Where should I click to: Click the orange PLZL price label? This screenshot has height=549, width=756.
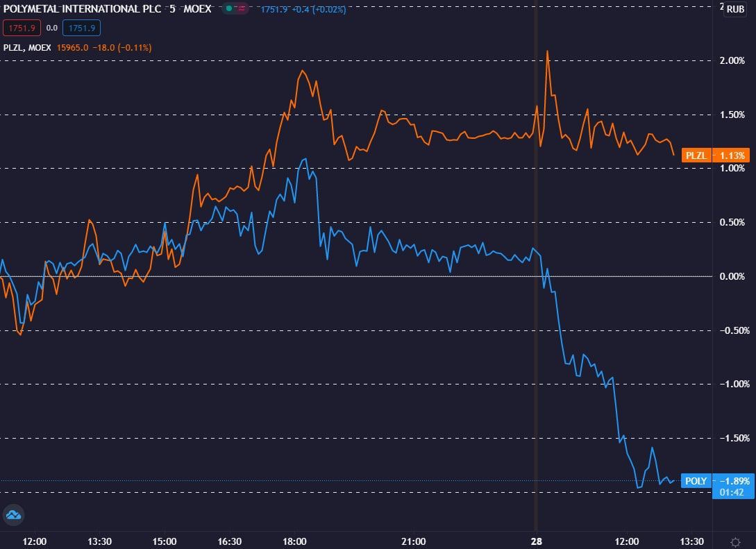[696, 155]
